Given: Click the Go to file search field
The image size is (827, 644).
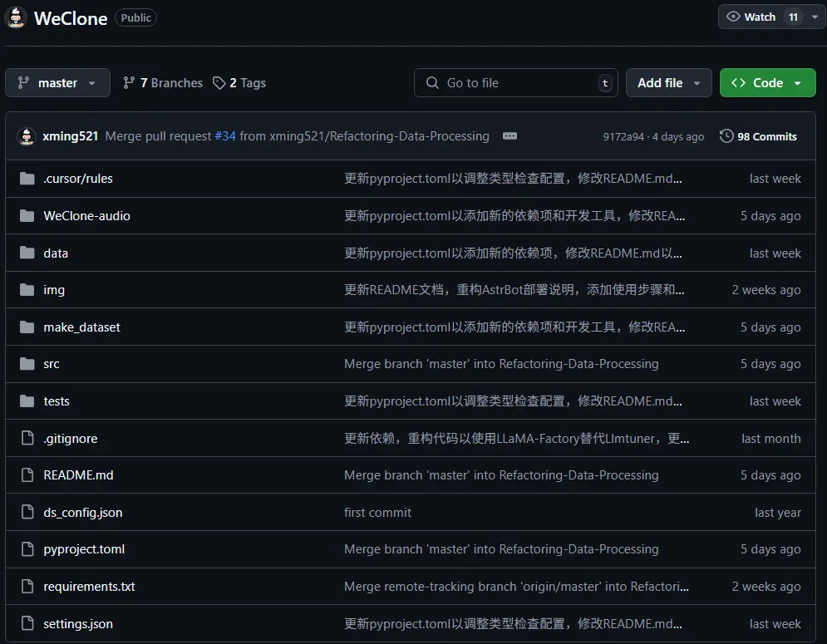Looking at the screenshot, I should click(515, 83).
